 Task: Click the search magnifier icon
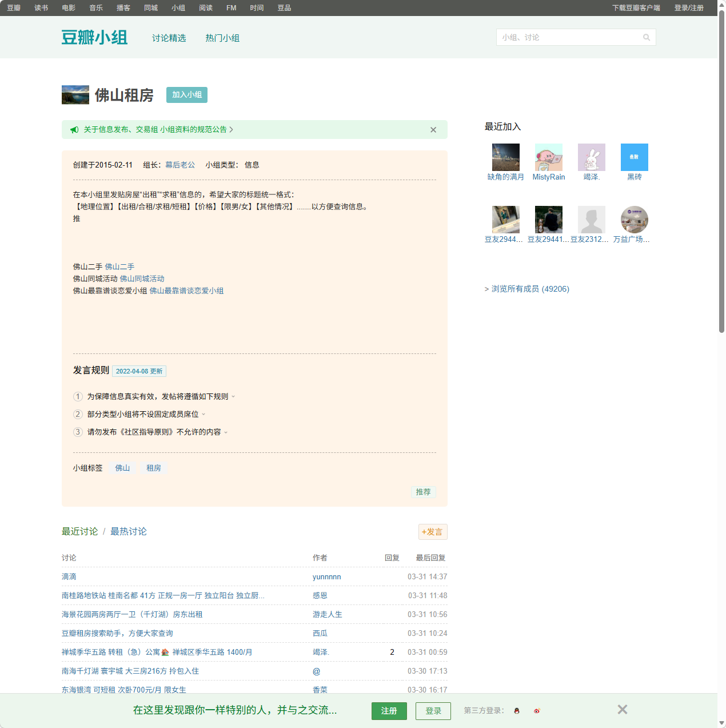tap(646, 37)
